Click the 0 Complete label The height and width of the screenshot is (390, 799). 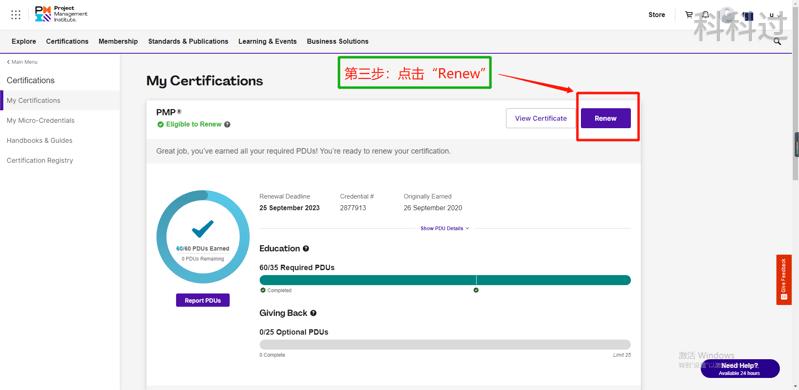tap(272, 355)
